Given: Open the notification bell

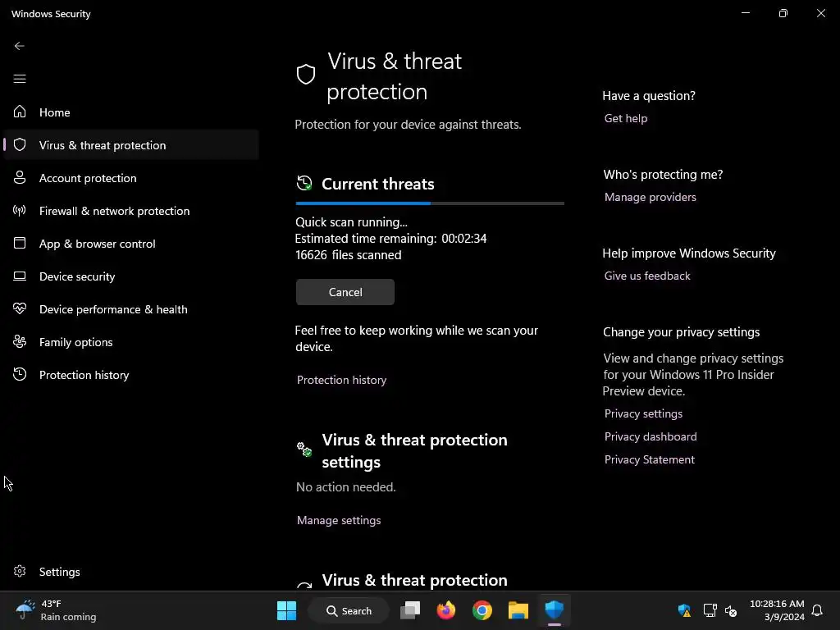Looking at the screenshot, I should pyautogui.click(x=817, y=610).
